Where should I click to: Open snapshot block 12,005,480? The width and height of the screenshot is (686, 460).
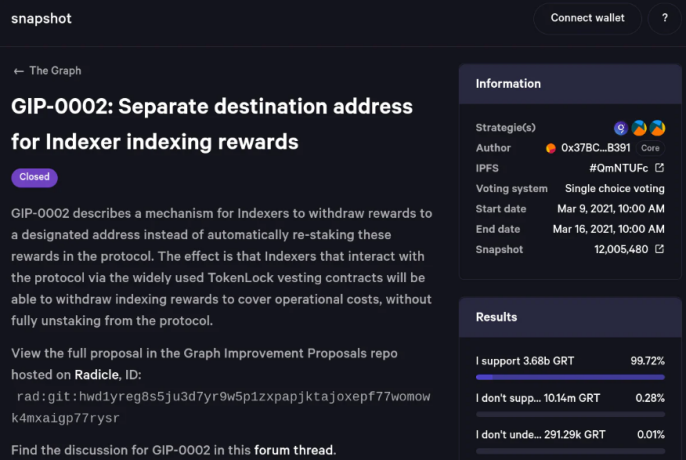pos(621,249)
